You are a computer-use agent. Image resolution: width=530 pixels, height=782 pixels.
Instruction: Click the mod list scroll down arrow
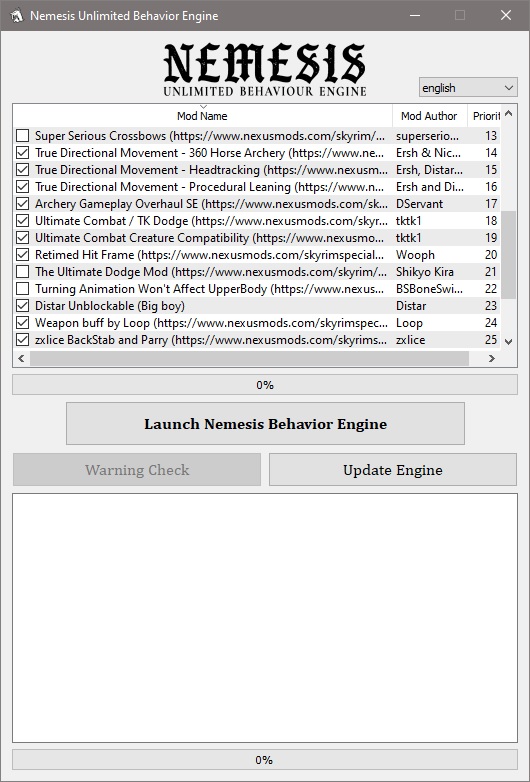pos(509,342)
